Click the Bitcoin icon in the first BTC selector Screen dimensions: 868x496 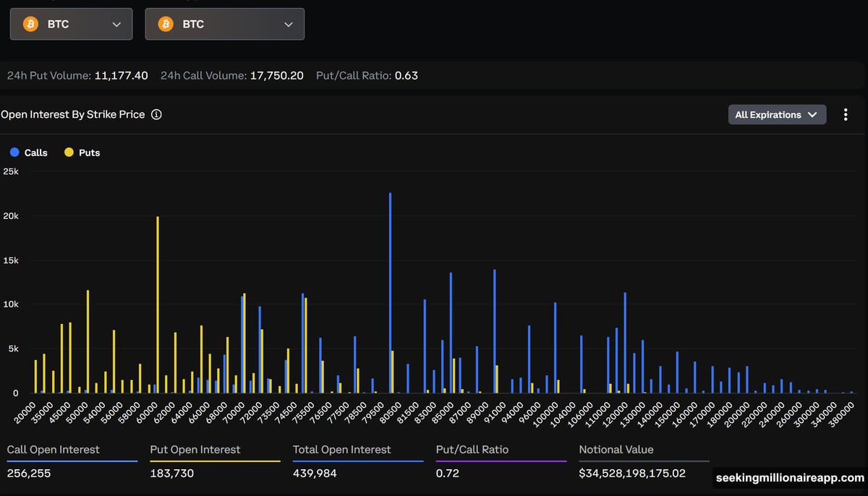point(30,24)
